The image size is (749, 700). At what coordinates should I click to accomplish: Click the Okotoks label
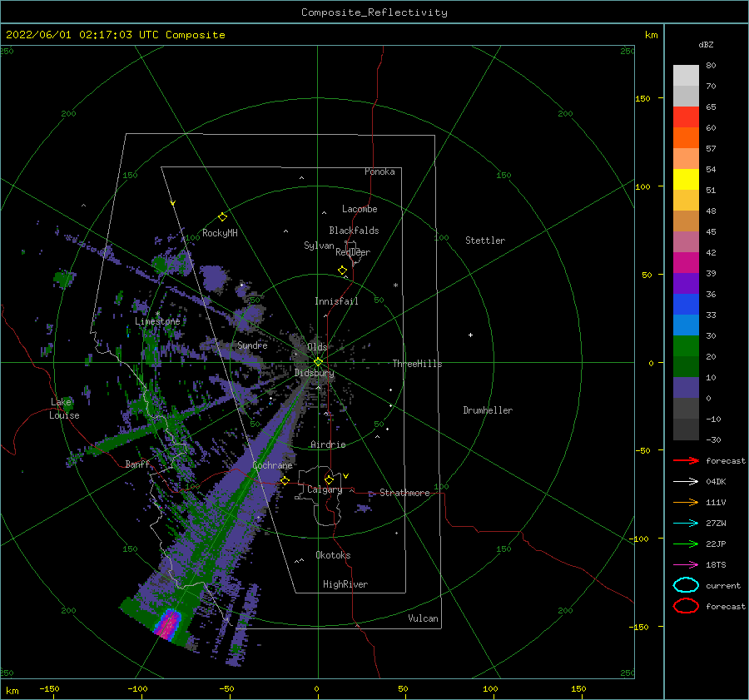[x=333, y=555]
